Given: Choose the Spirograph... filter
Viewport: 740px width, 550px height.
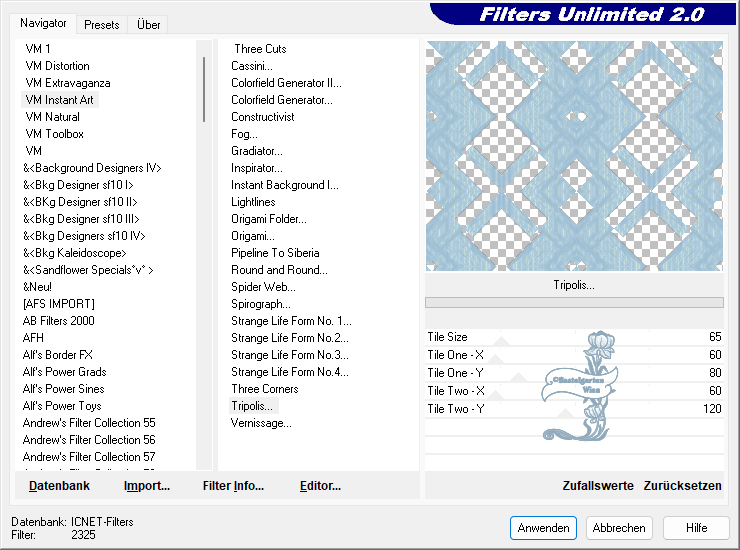Looking at the screenshot, I should (x=261, y=304).
